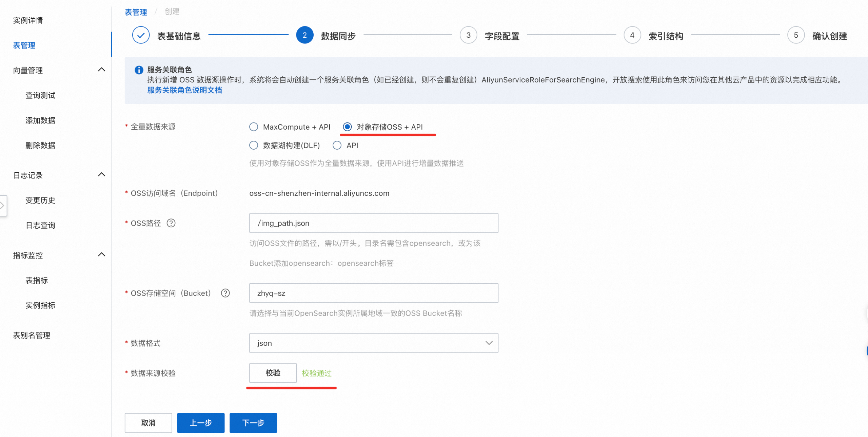868x437 pixels.
Task: Collapse the 向量管理 sidebar section
Action: (x=101, y=70)
